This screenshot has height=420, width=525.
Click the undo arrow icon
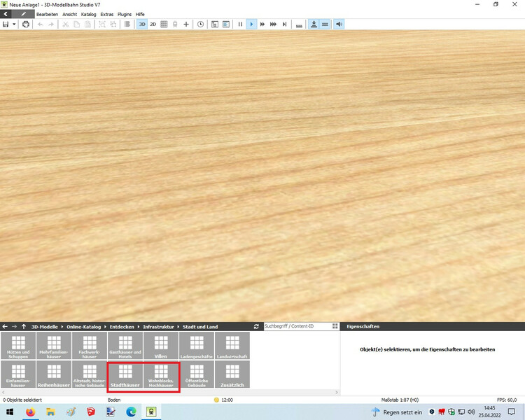[40, 24]
